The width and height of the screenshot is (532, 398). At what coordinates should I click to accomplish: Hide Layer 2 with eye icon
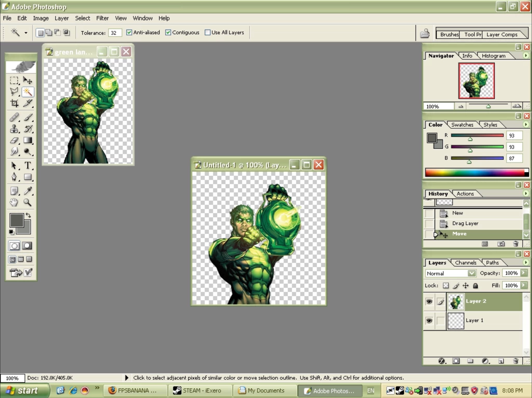tap(429, 301)
